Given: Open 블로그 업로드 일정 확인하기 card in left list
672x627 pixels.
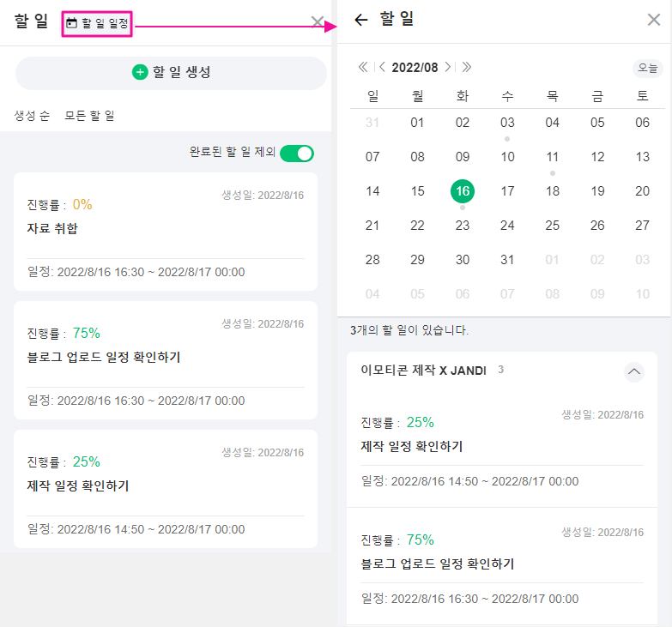Looking at the screenshot, I should point(166,360).
